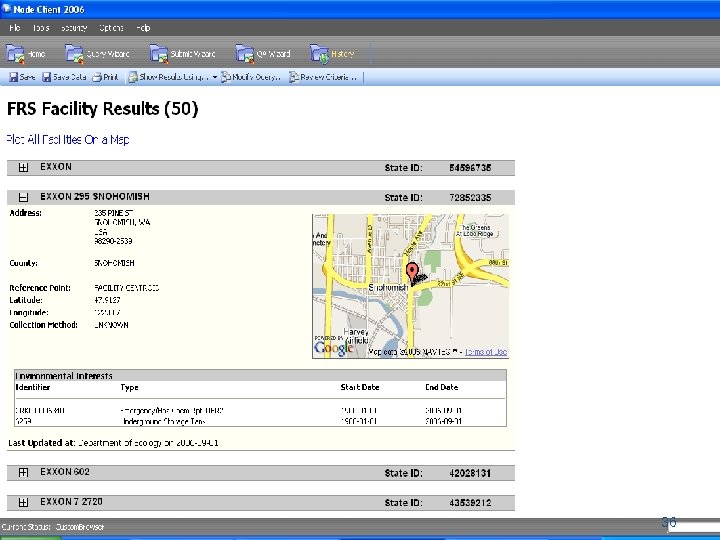Expand the first EXXON facility row
Screen dimensions: 720x540
tap(23, 168)
